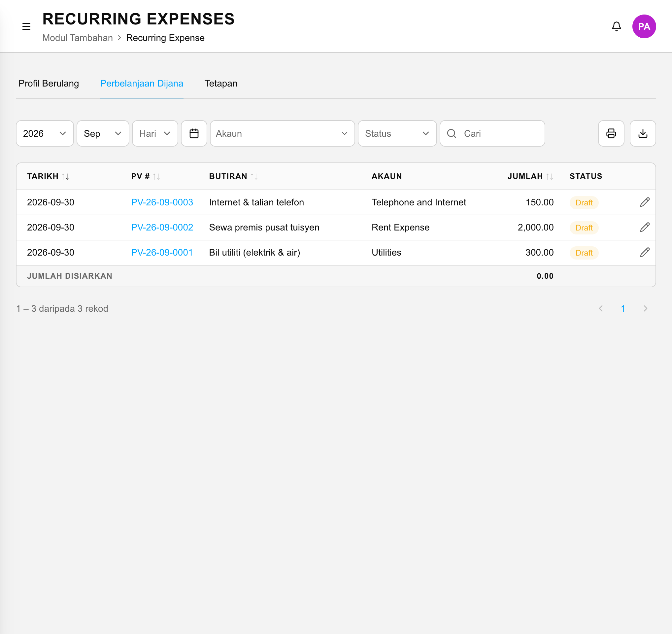Sort the table by Butiran
The height and width of the screenshot is (634, 672).
coord(254,177)
